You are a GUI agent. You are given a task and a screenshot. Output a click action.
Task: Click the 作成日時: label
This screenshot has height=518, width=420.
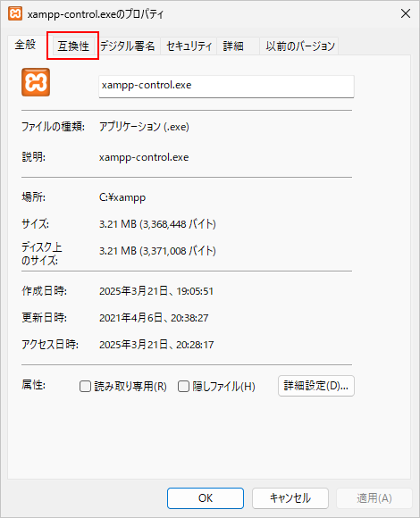click(x=44, y=291)
